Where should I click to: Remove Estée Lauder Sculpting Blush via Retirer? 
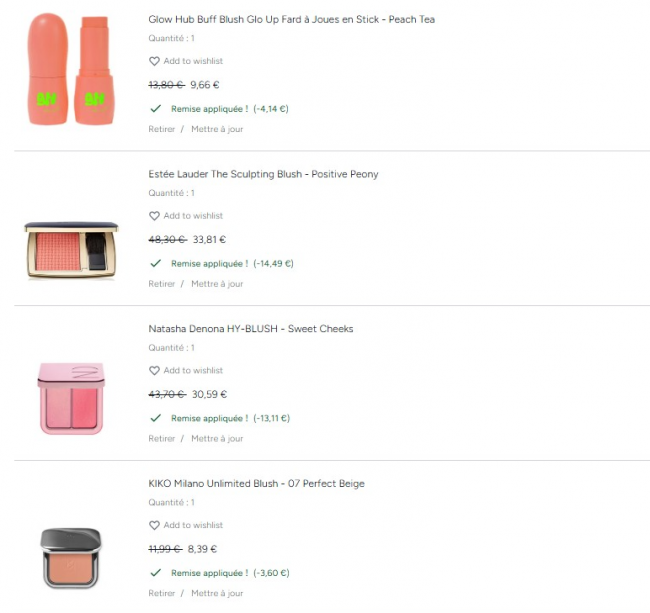(x=161, y=284)
